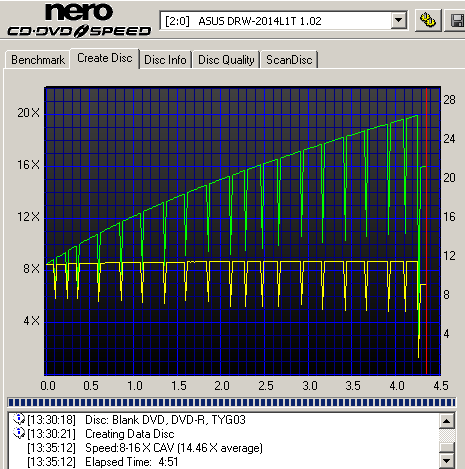The width and height of the screenshot is (465, 469).
Task: Click the save floppy disk icon
Action: pyautogui.click(x=456, y=21)
